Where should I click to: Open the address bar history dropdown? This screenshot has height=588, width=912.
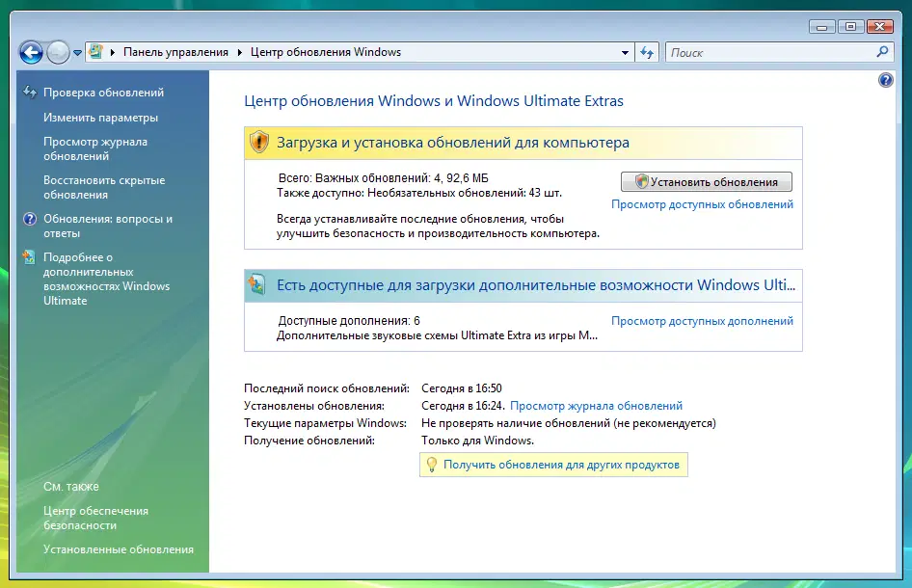tap(625, 52)
